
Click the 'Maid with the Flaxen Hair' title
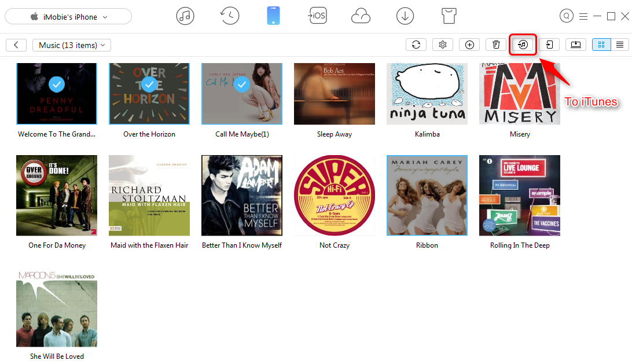coord(149,245)
